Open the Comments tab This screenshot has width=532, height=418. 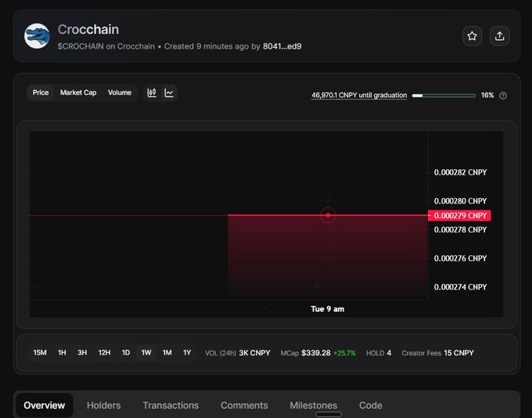[244, 405]
